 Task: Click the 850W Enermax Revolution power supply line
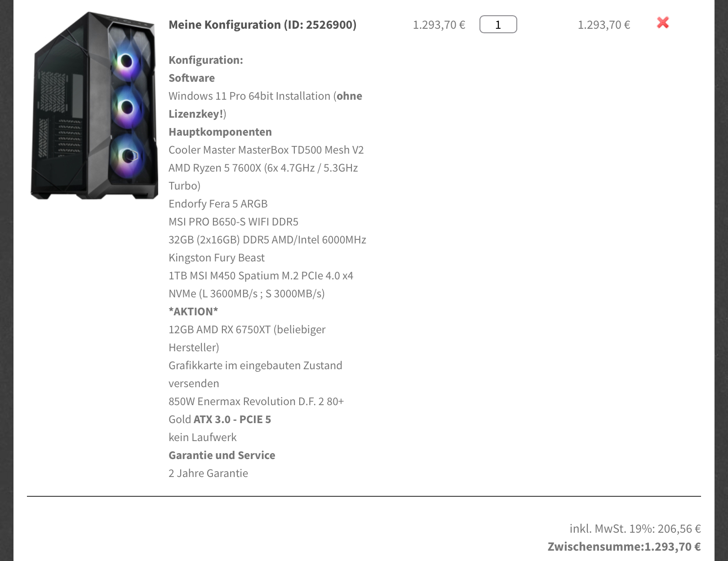pos(256,411)
